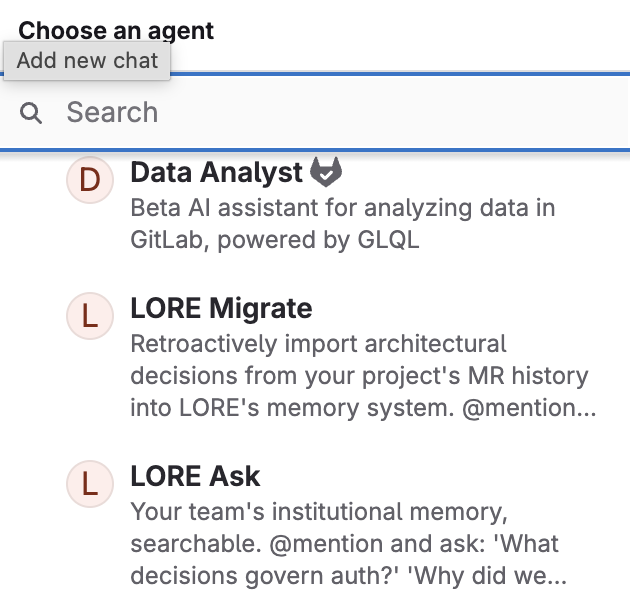
Task: Click the Data Analyst 'D' avatar
Action: coord(89,180)
